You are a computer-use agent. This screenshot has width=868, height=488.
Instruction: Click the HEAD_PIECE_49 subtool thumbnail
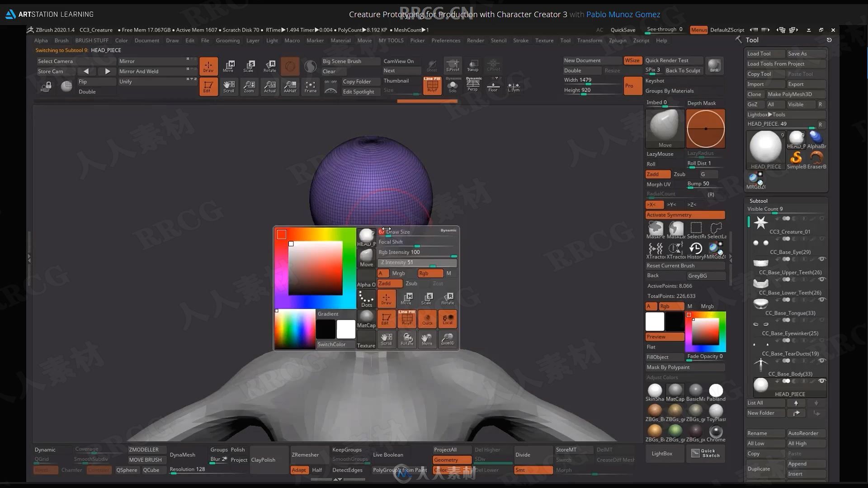pos(766,147)
